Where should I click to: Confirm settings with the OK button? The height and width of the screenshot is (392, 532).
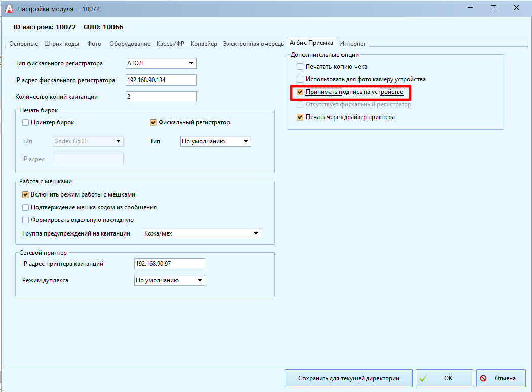tap(444, 378)
